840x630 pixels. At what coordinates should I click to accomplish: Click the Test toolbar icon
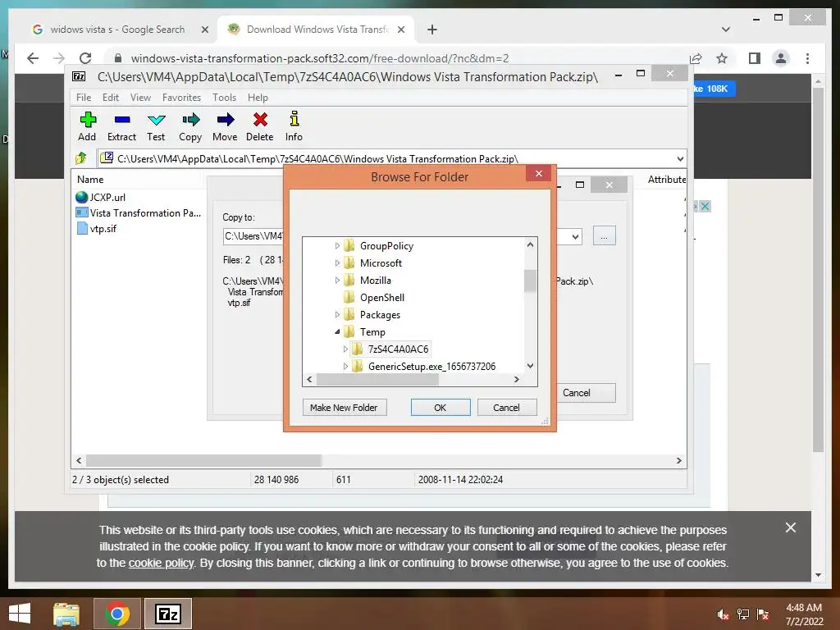pos(157,120)
